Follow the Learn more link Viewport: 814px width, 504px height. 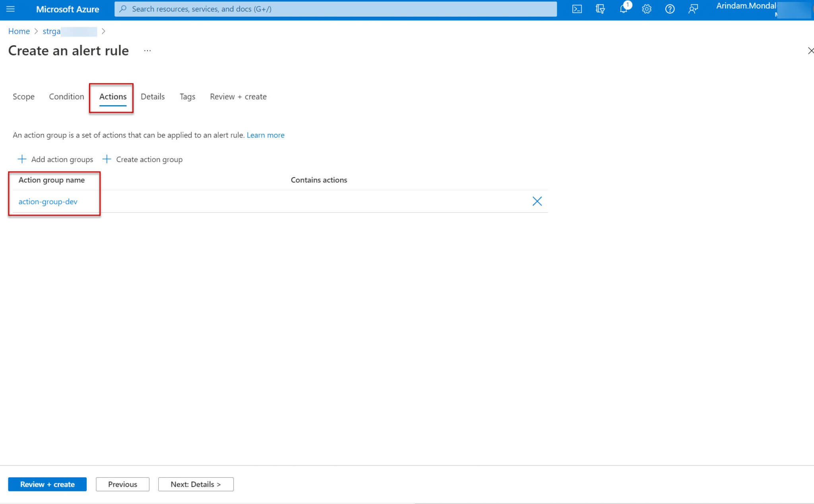266,135
